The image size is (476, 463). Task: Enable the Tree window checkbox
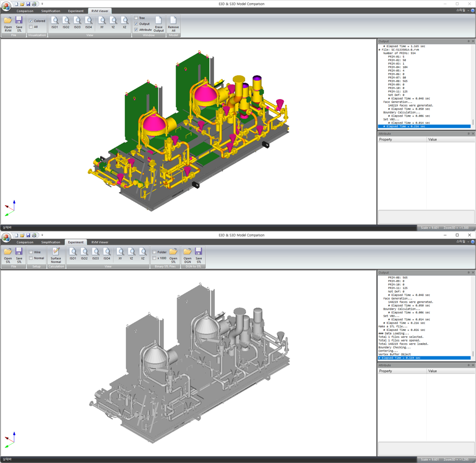coord(136,18)
